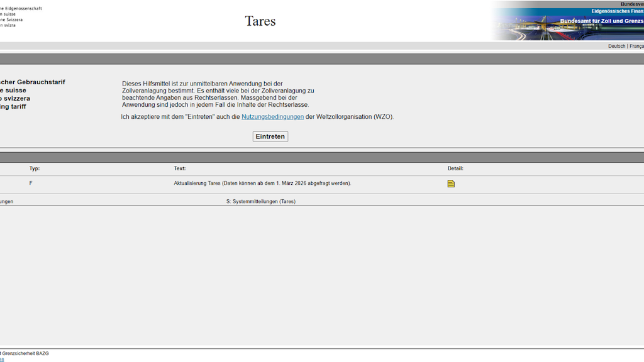Viewport: 644px width, 362px height.
Task: Select the Detail column document symbol
Action: pos(451,184)
